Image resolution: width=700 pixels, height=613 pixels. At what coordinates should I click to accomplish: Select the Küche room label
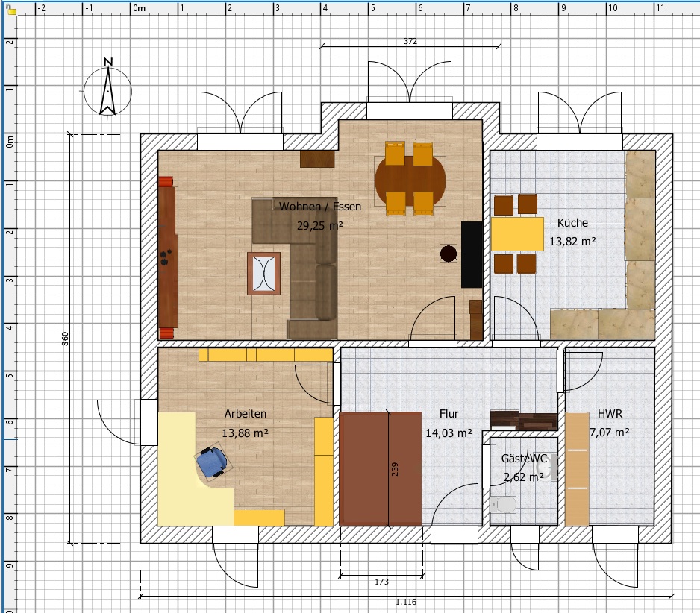click(x=572, y=222)
